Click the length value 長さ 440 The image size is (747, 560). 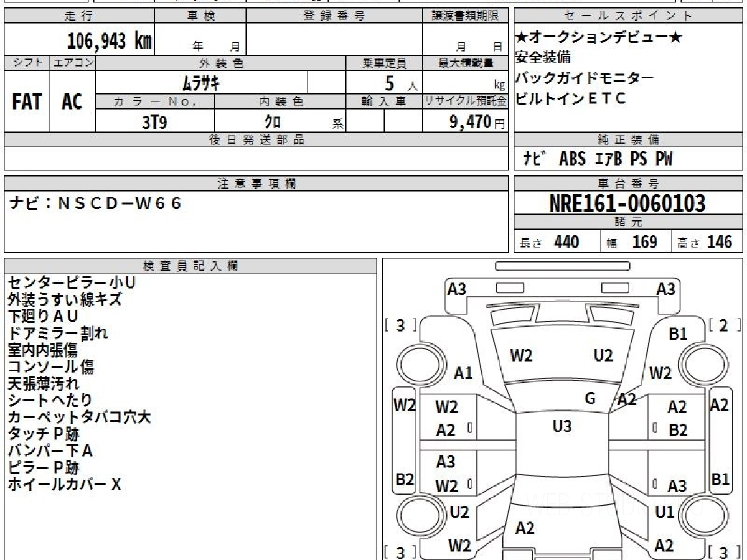(x=550, y=242)
